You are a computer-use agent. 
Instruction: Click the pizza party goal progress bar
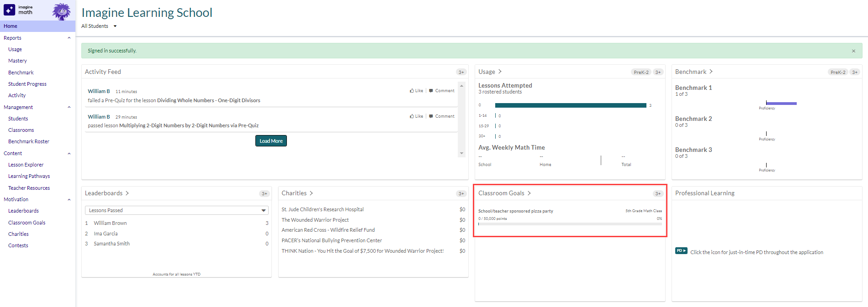(x=570, y=224)
